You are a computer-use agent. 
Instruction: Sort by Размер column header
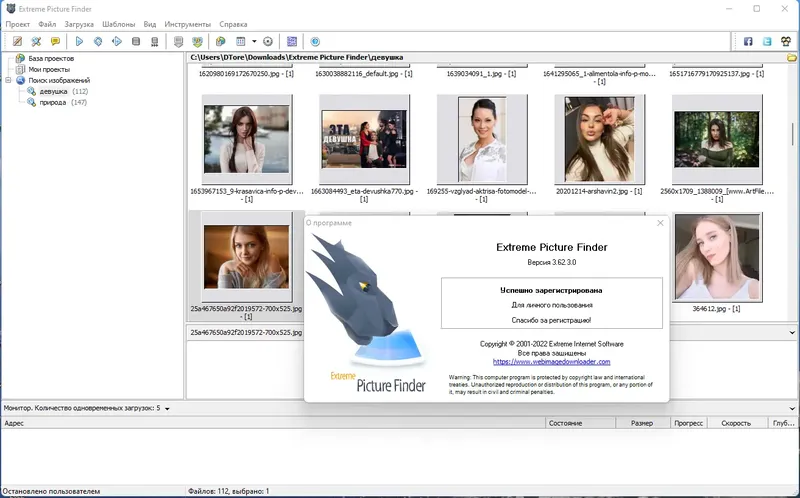642,423
